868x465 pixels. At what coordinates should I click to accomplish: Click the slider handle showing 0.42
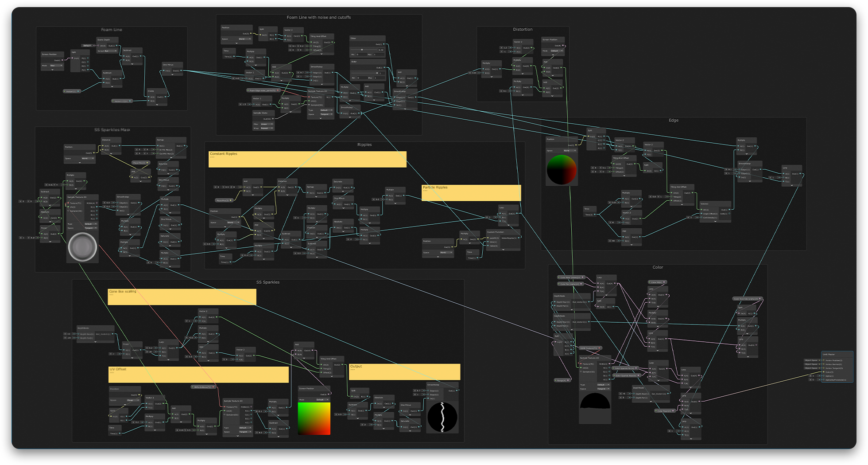[x=362, y=50]
